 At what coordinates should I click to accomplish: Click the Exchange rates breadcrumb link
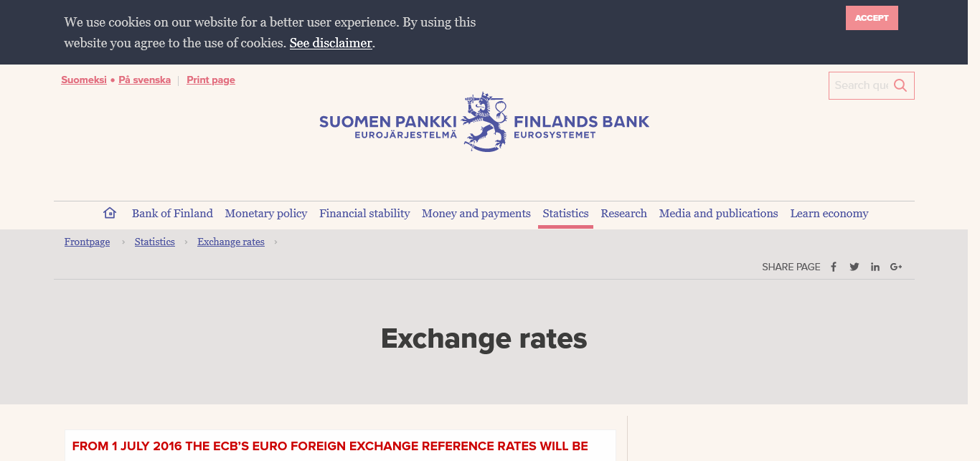231,242
